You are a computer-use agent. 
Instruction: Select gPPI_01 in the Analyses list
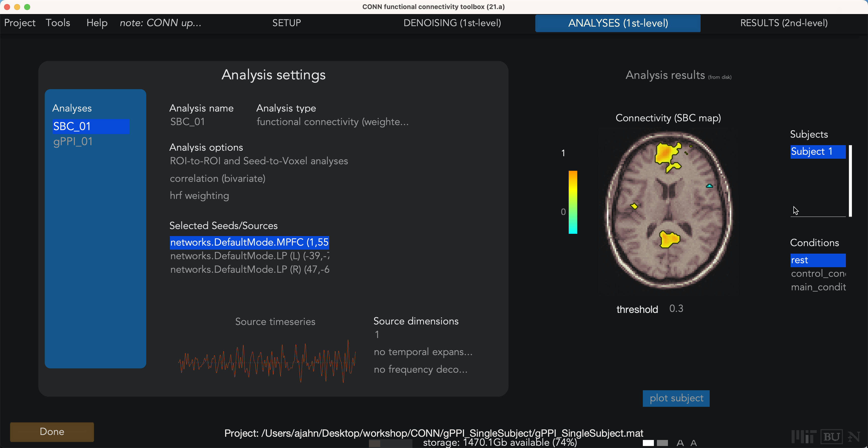coord(73,141)
